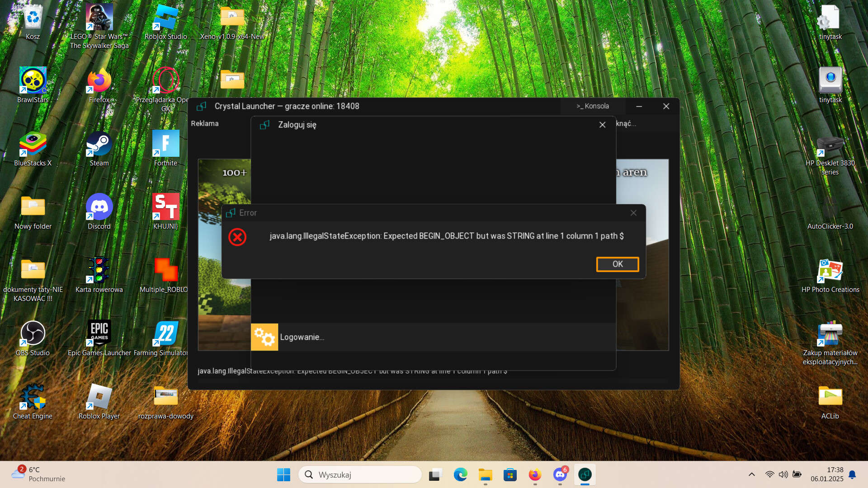Open the Steam desktop shortcut
868x488 pixels.
tap(99, 144)
